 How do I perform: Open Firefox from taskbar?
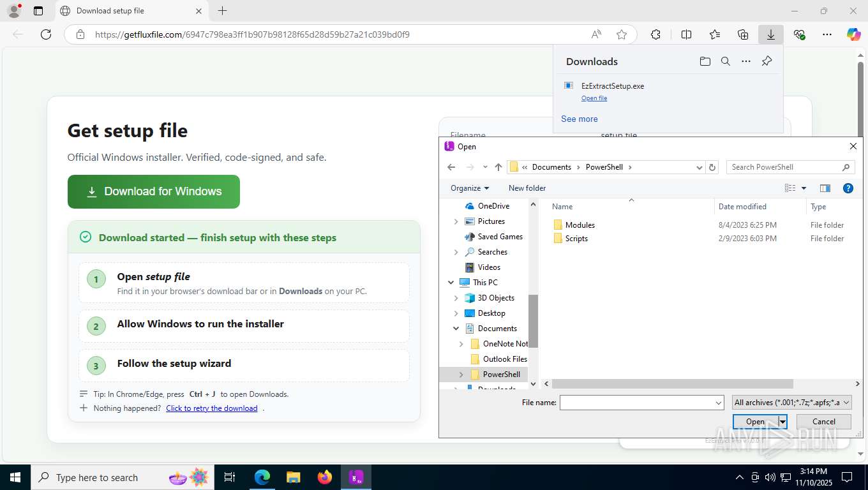pyautogui.click(x=325, y=477)
